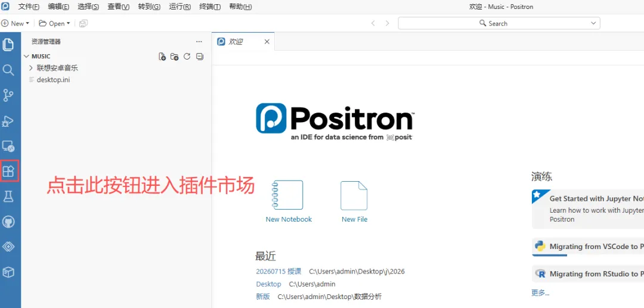Viewport: 644px width, 308px height.
Task: Open the Testing flask icon
Action: [x=8, y=197]
